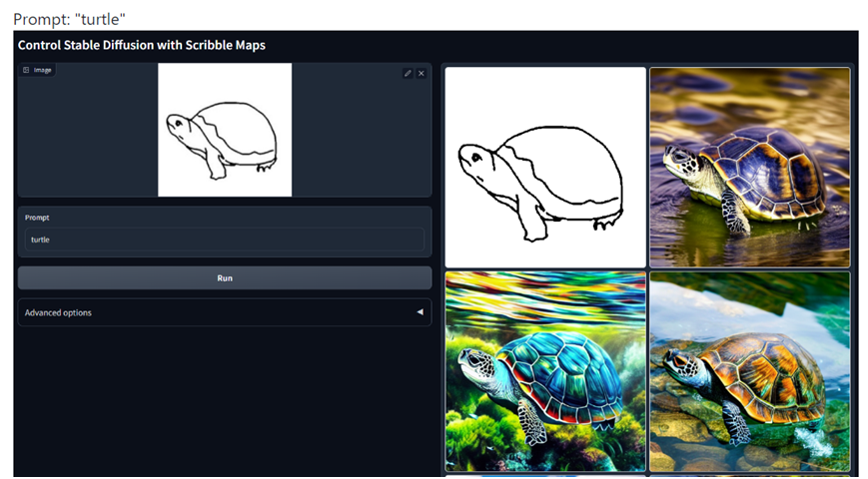Open the uploaded turtle scribble image
868x479 pixels.
[x=225, y=130]
